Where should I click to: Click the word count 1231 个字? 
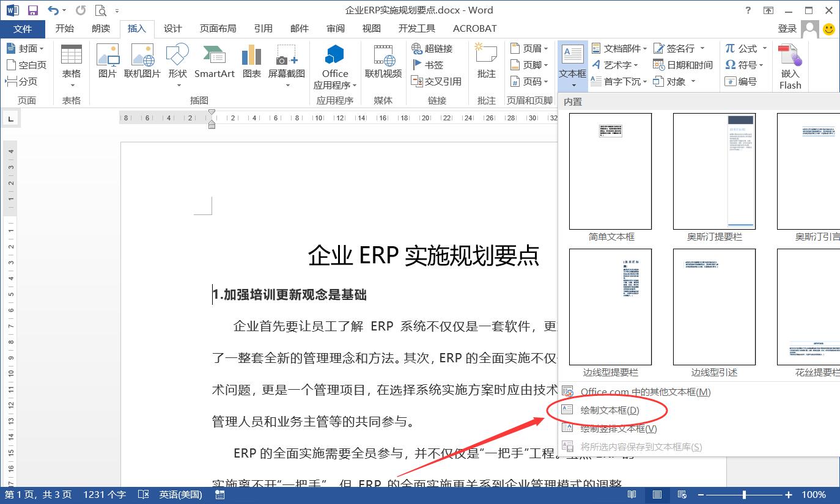pos(105,495)
